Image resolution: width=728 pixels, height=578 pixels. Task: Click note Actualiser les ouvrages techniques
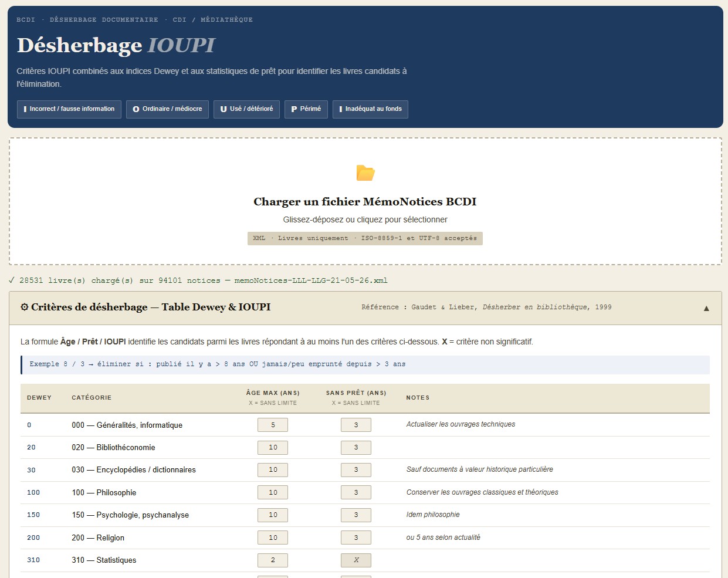[461, 424]
